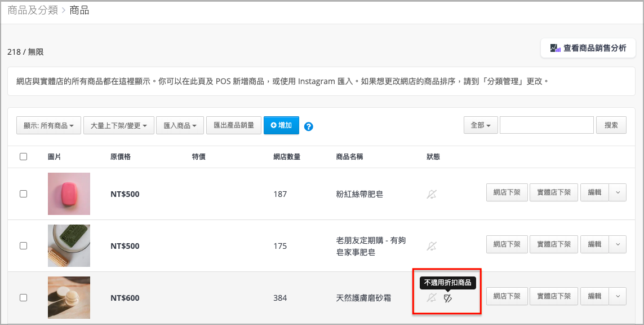Click the 搜索 search button
The height and width of the screenshot is (325, 644).
tap(611, 125)
